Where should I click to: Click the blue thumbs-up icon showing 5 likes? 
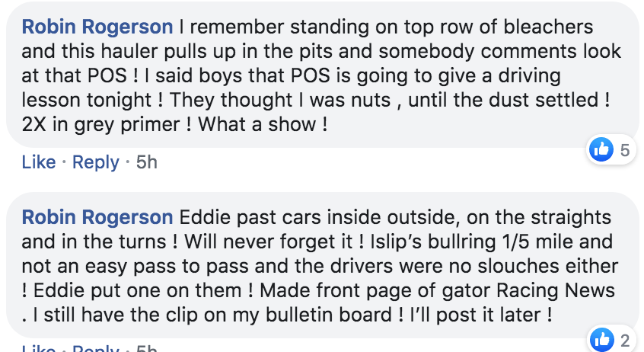pyautogui.click(x=601, y=149)
